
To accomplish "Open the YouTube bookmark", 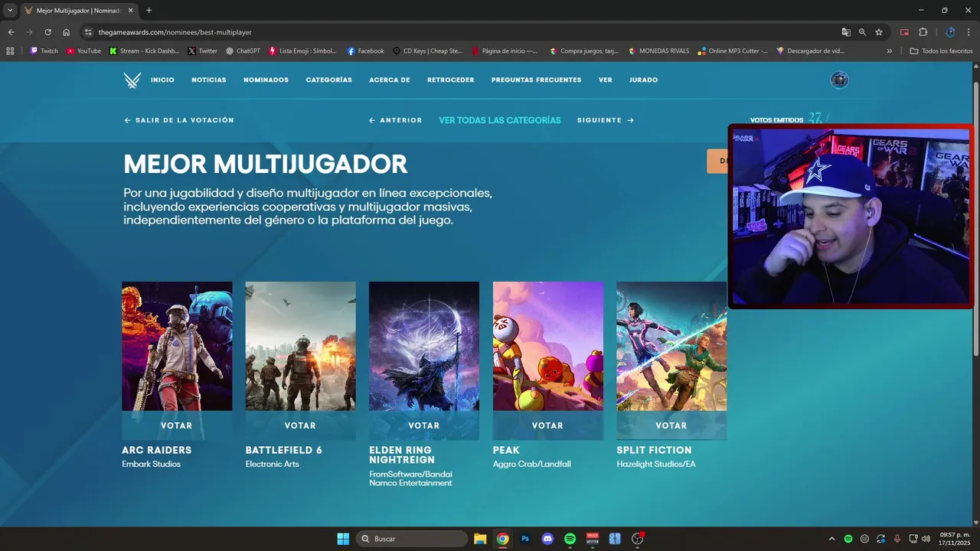I will click(83, 51).
